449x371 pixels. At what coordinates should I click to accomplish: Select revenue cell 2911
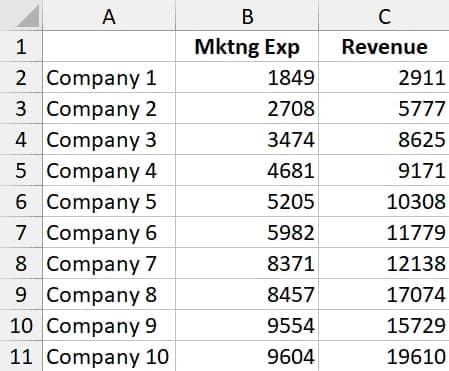384,77
